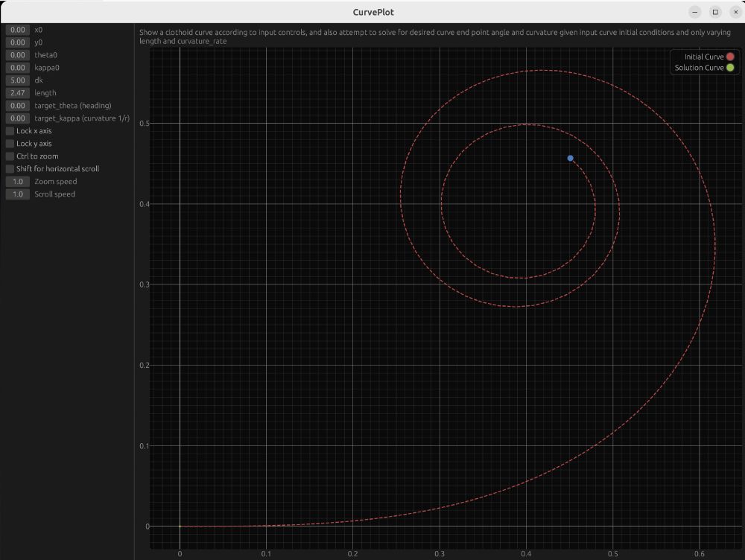745x560 pixels.
Task: Enable the Lock x axis checkbox
Action: (10, 131)
